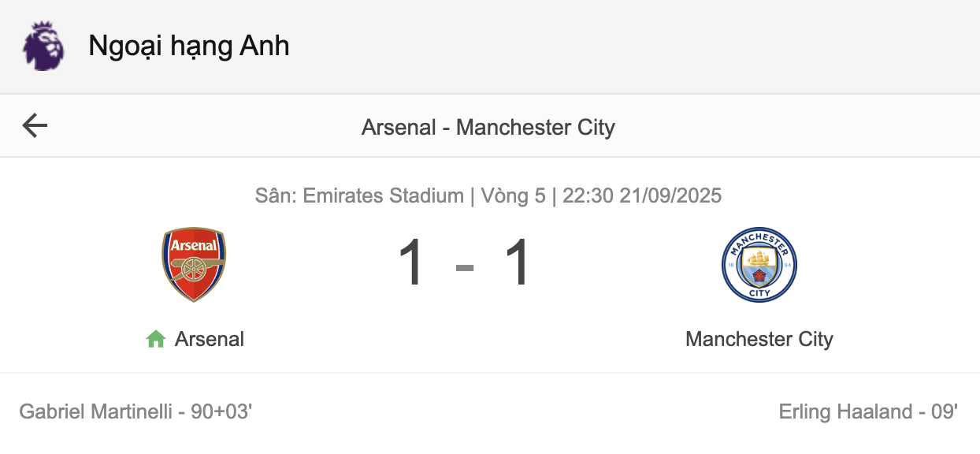Click the Premier League lion logo
980x454 pixels.
43,46
